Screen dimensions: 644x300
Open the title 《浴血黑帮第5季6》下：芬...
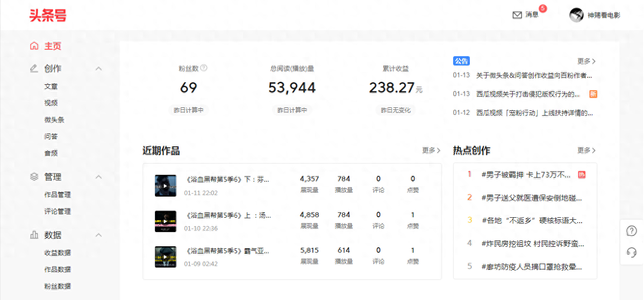[x=227, y=179]
